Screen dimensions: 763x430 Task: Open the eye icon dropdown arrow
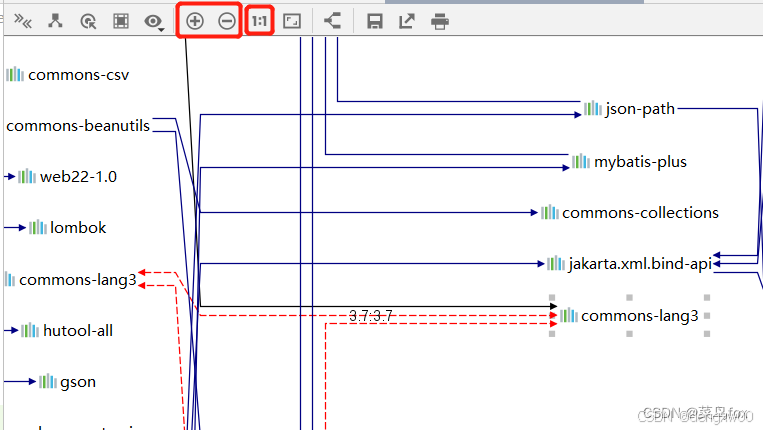162,30
